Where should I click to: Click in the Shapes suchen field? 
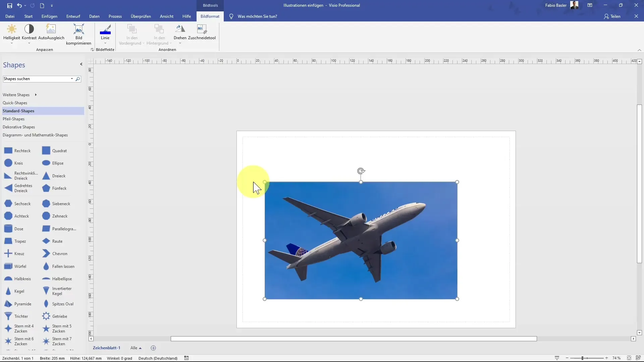(x=36, y=79)
